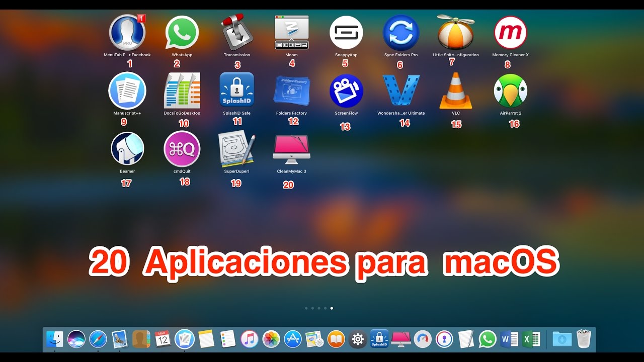Screen dimensions: 644x362
Task: Launch Wondershare Video Converter Ultimate
Action: [x=401, y=90]
